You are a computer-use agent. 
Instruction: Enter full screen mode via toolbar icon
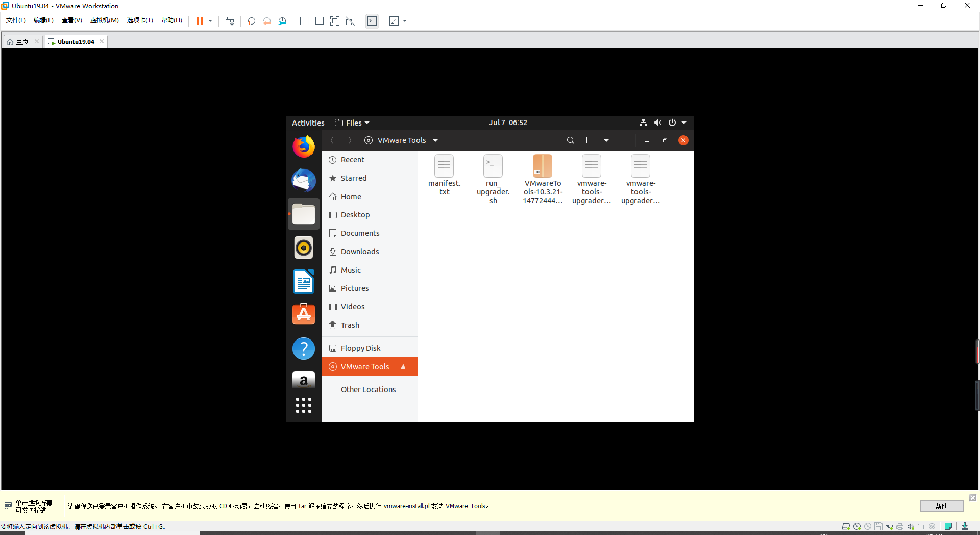coord(335,21)
